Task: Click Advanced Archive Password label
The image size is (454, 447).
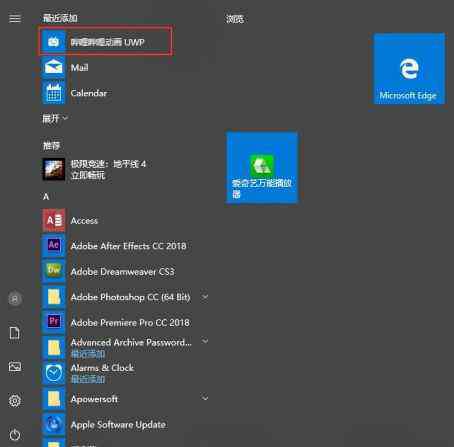Action: click(131, 342)
